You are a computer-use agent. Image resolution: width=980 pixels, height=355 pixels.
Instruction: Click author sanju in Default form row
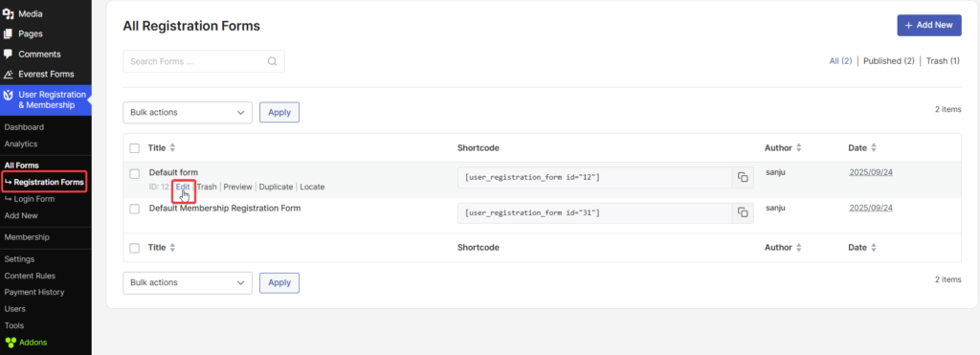(x=775, y=172)
